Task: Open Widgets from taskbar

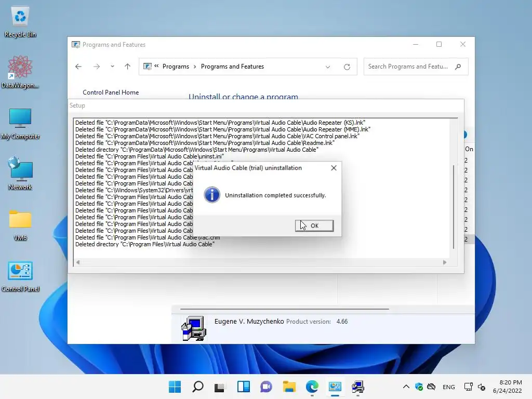Action: [243, 387]
